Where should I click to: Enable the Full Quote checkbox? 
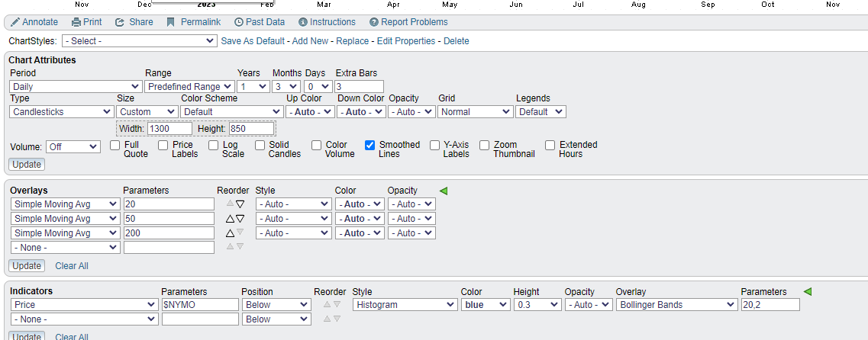pos(115,146)
